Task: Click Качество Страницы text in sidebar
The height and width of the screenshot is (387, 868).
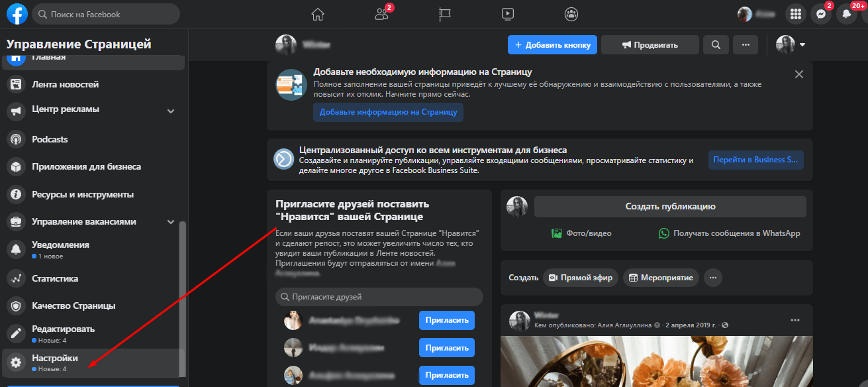Action: pos(73,306)
